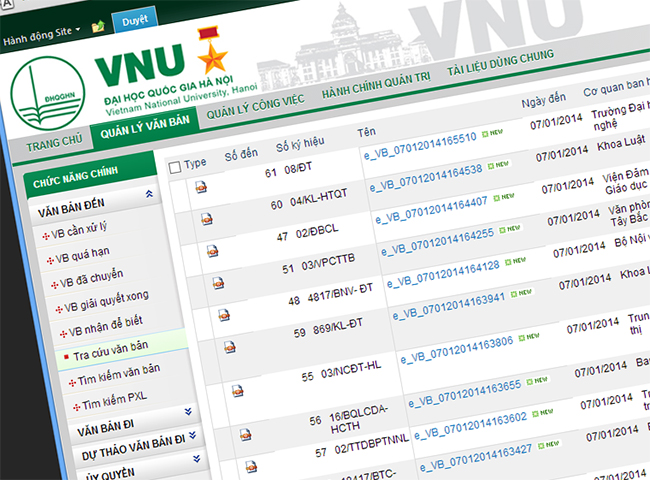Screen dimensions: 650x480
Task: Sort by the Ngày đến column header
Action: (543, 100)
